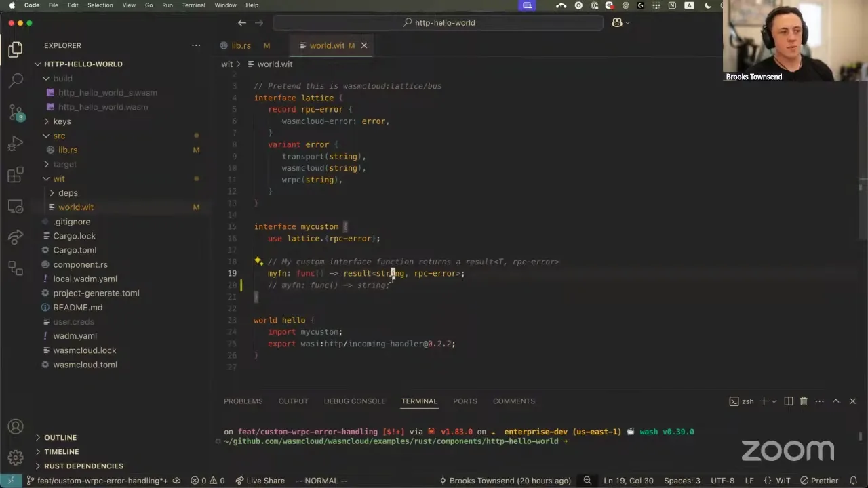
Task: Click the feat/custom-wrpc-error-handling branch indicator
Action: (98, 481)
